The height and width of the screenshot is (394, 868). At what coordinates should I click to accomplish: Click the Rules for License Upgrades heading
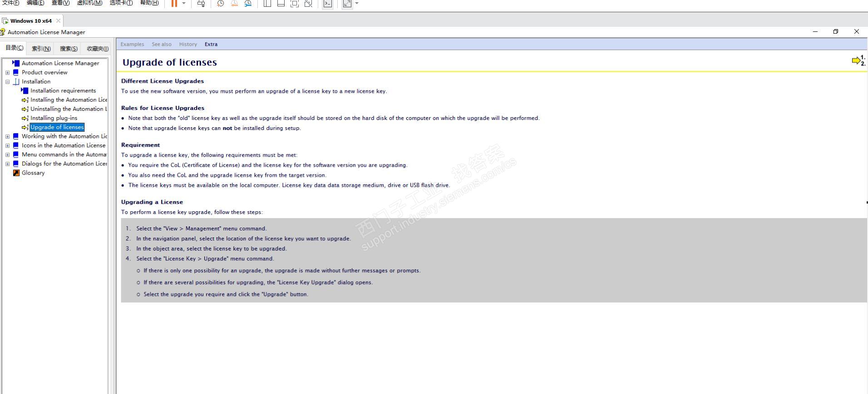163,108
